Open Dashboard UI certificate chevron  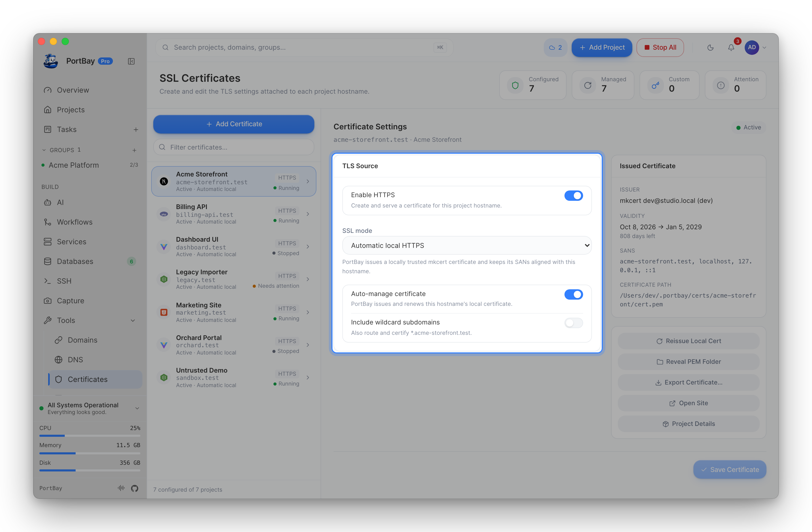coord(308,247)
